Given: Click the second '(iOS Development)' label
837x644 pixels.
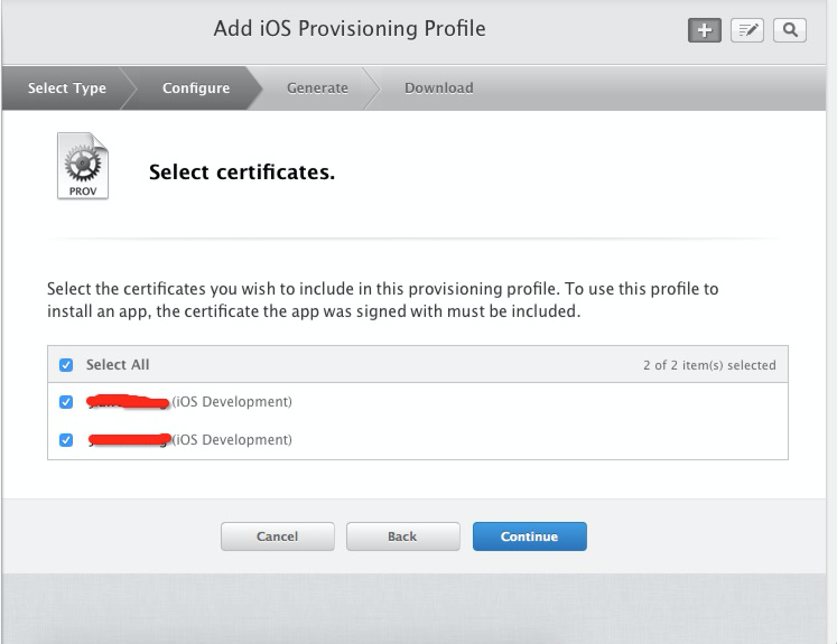Looking at the screenshot, I should (232, 440).
